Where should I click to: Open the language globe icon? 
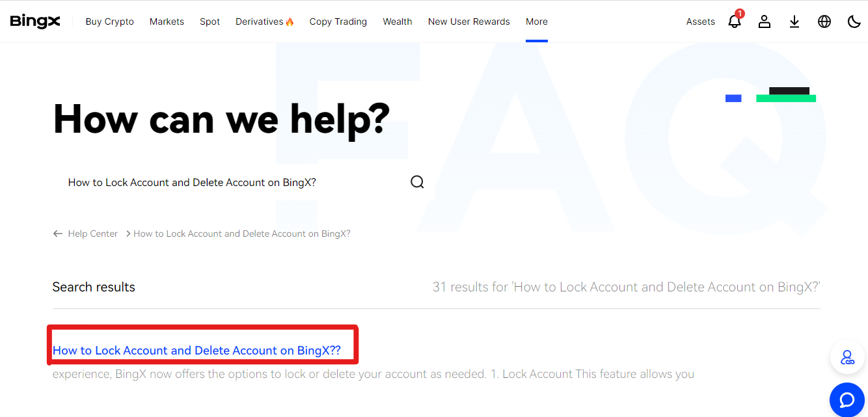(824, 21)
